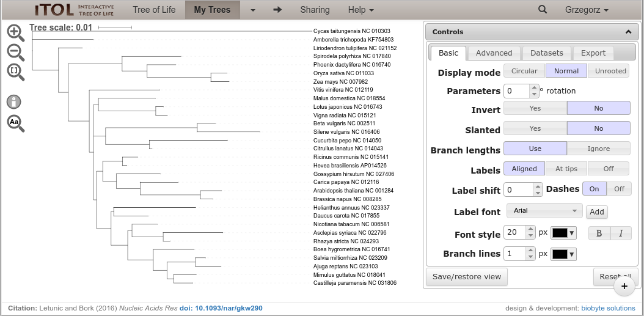
Task: Open the Help menu
Action: click(360, 10)
